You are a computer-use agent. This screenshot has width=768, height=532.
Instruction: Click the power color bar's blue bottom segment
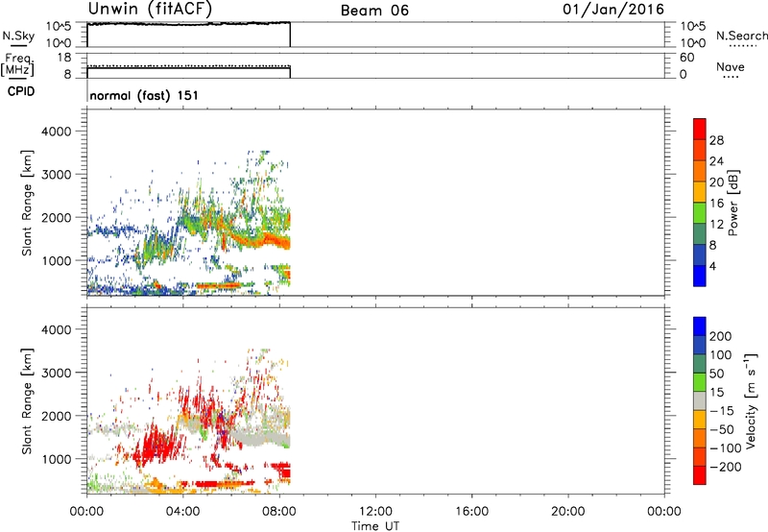700,276
